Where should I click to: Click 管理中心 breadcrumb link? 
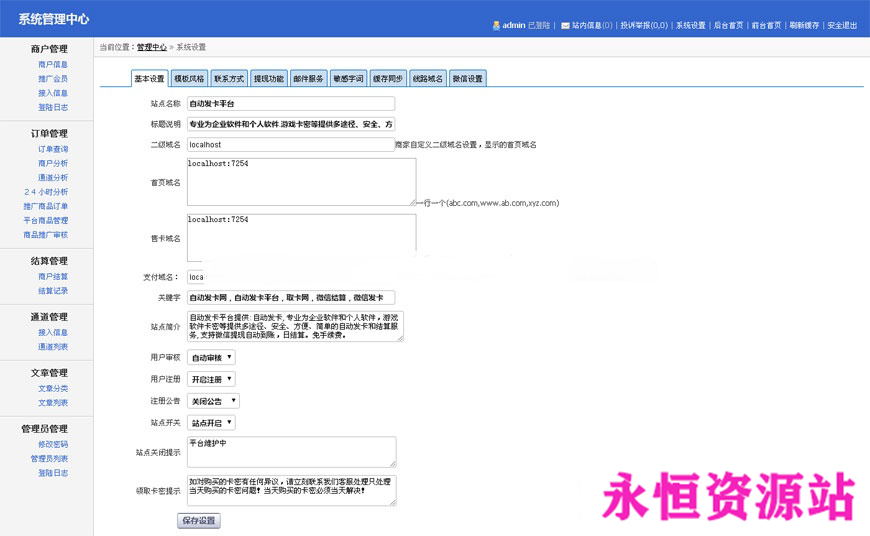(x=152, y=47)
